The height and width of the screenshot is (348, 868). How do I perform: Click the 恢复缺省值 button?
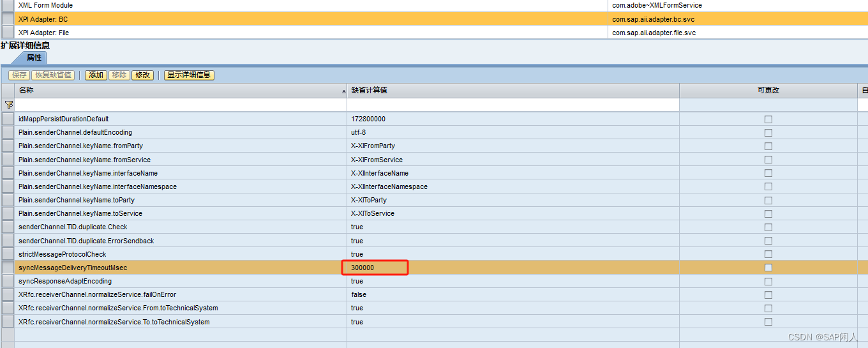point(53,75)
